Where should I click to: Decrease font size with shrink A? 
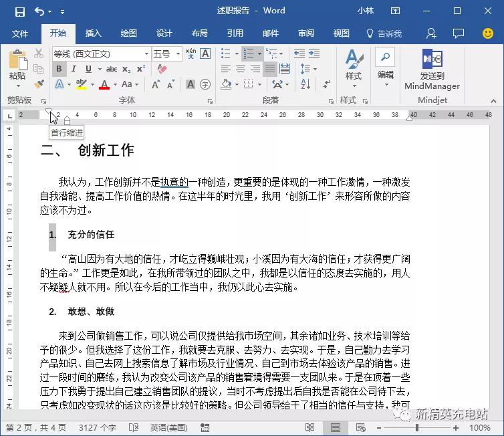tap(170, 84)
